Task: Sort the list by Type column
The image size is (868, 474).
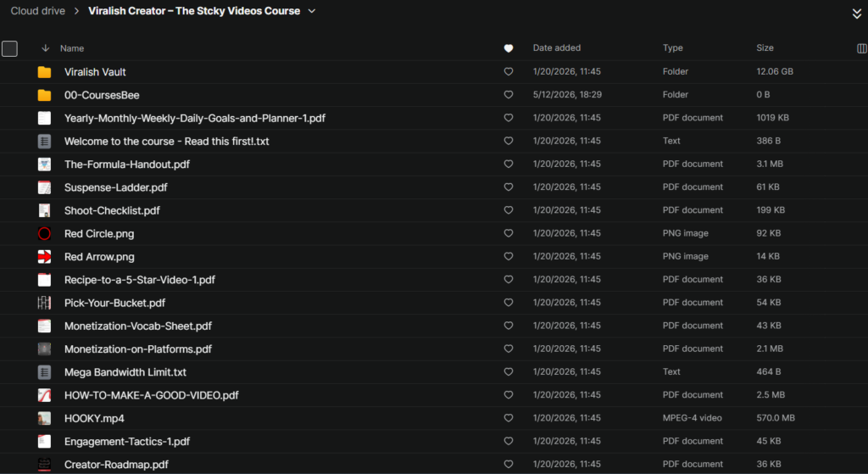Action: [x=672, y=48]
